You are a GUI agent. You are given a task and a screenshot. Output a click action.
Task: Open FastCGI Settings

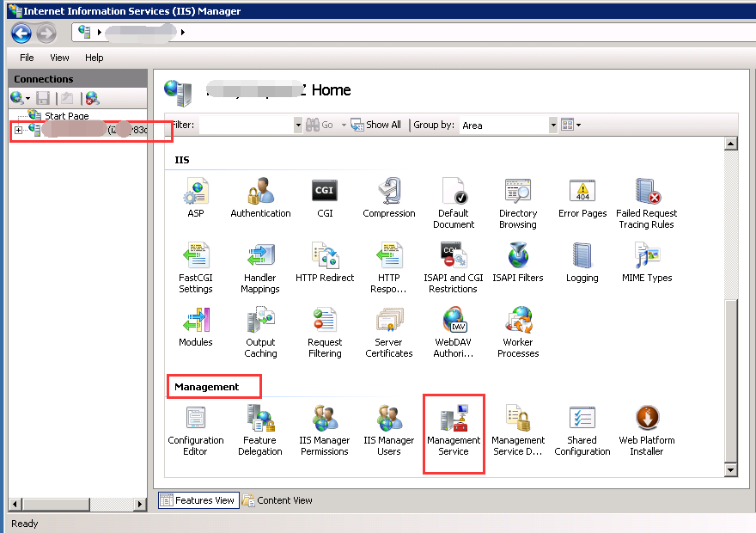click(196, 267)
